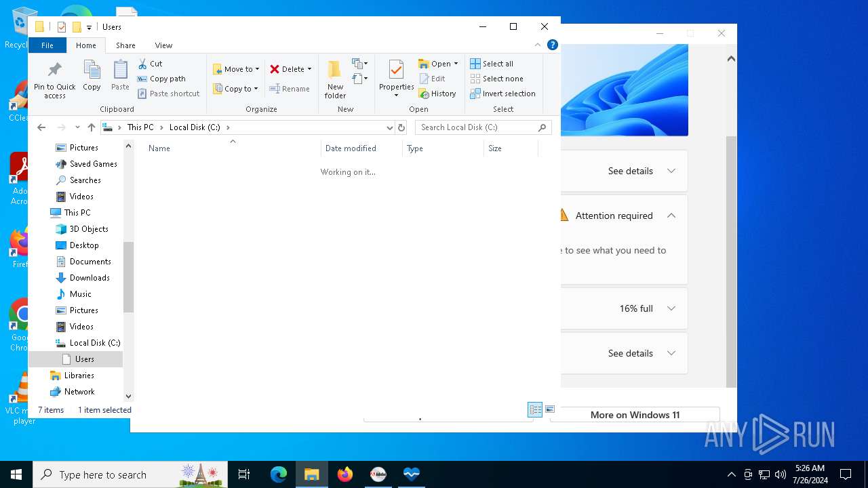Collapse the ribbon with the chevron
868x488 pixels.
pyautogui.click(x=538, y=45)
